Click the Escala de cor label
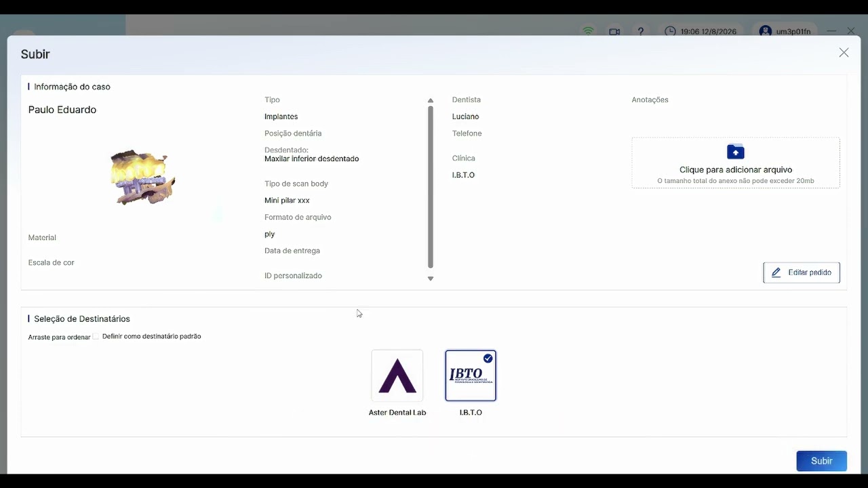This screenshot has width=868, height=488. pyautogui.click(x=52, y=262)
